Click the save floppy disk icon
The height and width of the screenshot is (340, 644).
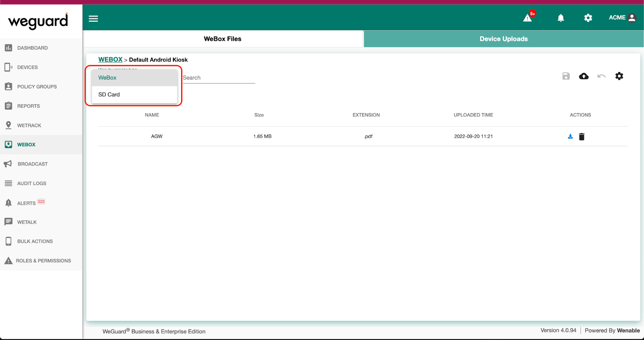point(566,76)
